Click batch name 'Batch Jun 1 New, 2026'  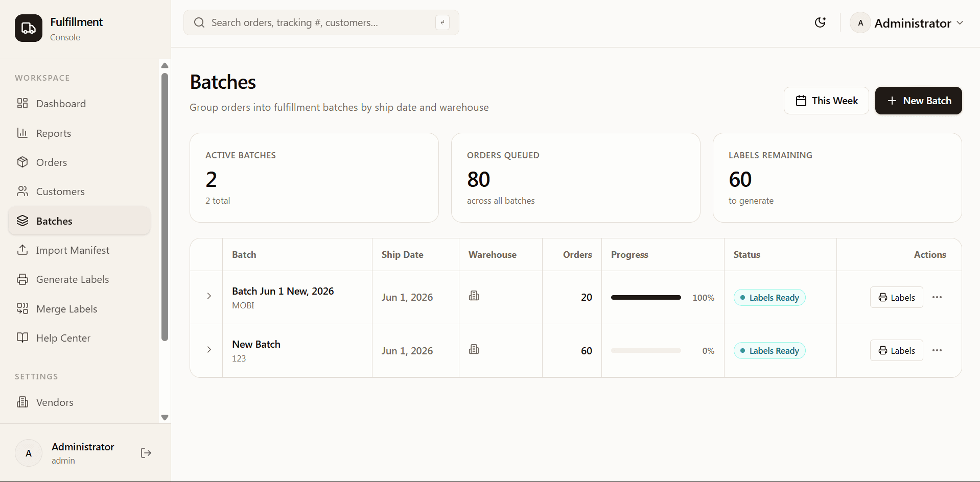pyautogui.click(x=283, y=291)
